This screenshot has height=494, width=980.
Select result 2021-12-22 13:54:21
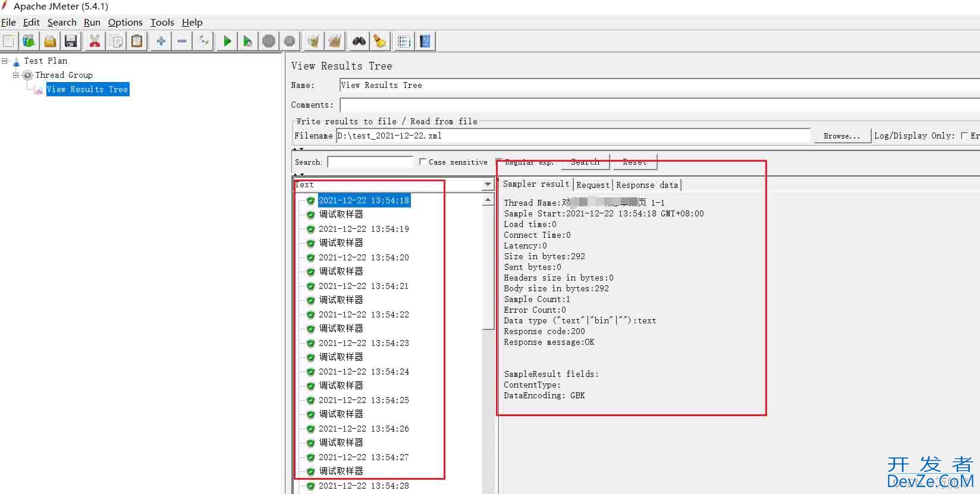click(364, 286)
